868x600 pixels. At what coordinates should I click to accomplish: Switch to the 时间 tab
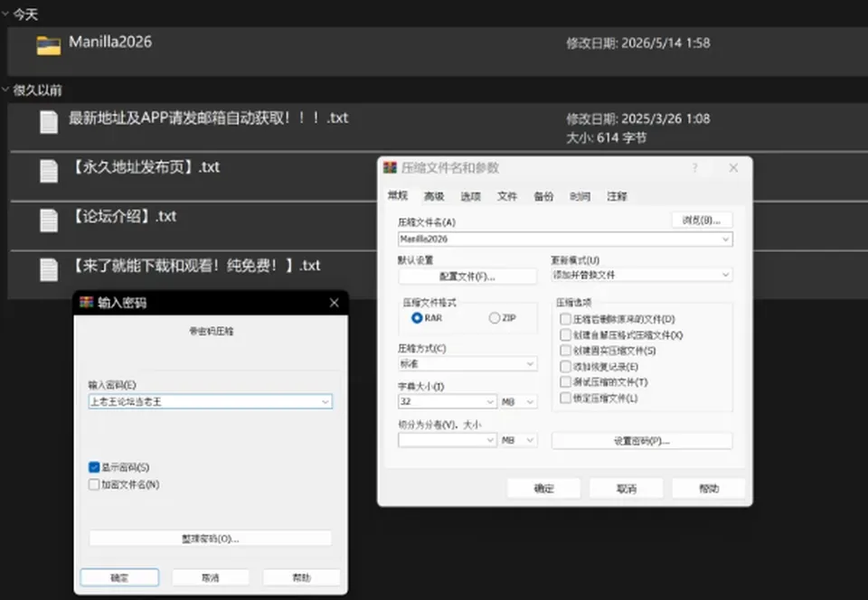click(580, 196)
